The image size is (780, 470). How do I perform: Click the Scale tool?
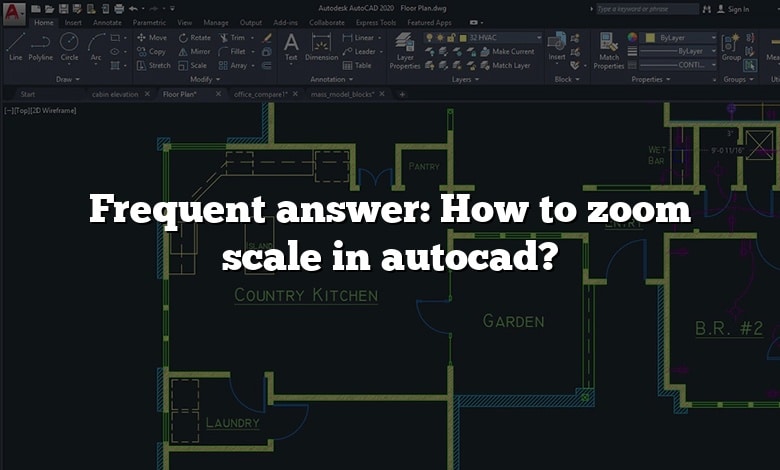(x=192, y=65)
